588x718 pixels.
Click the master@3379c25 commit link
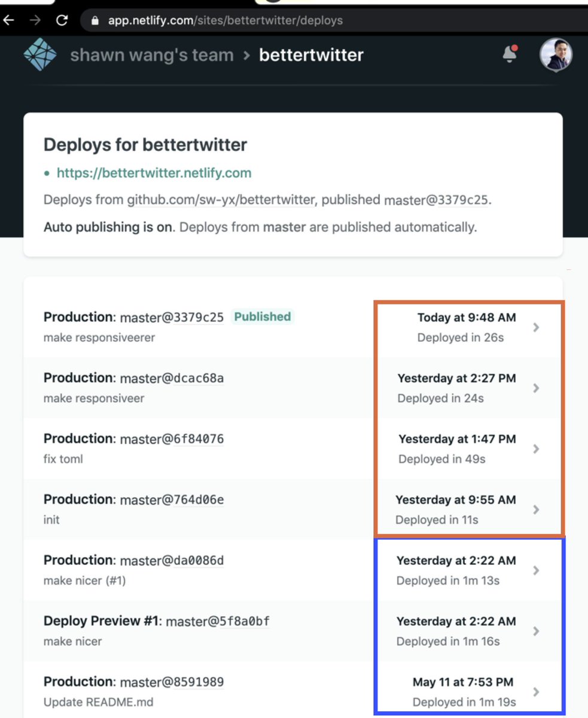point(173,317)
